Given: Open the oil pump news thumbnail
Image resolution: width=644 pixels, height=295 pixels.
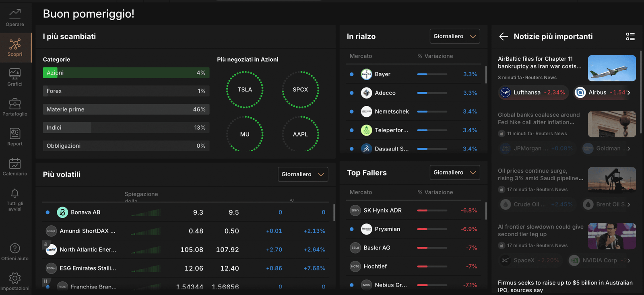Looking at the screenshot, I should click(x=612, y=180).
